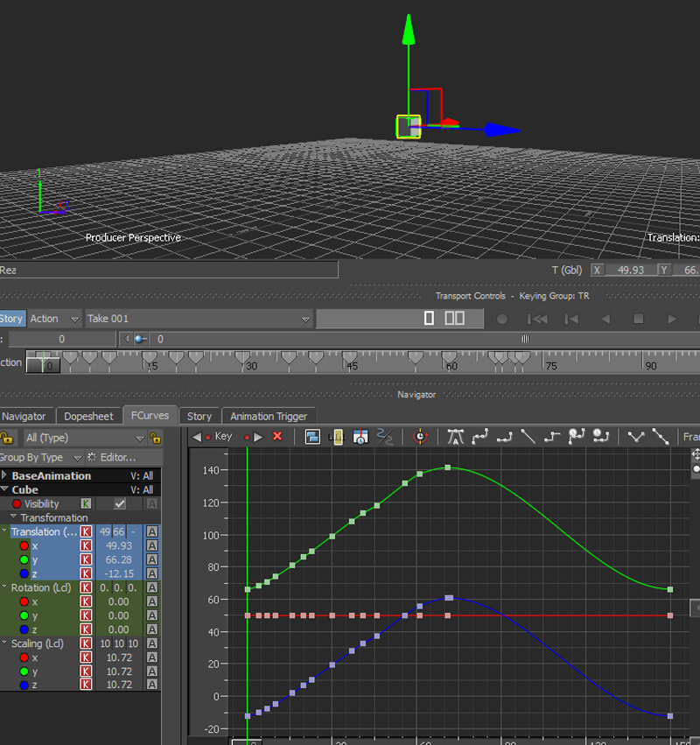Viewport: 700px width, 745px height.
Task: Set Auto tangent interpolation icon
Action: tap(455, 437)
